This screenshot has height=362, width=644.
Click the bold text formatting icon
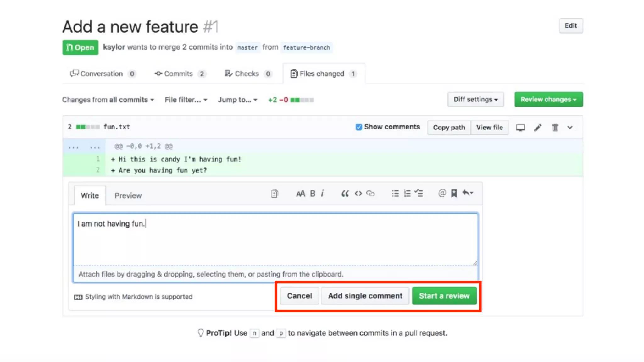pyautogui.click(x=312, y=194)
